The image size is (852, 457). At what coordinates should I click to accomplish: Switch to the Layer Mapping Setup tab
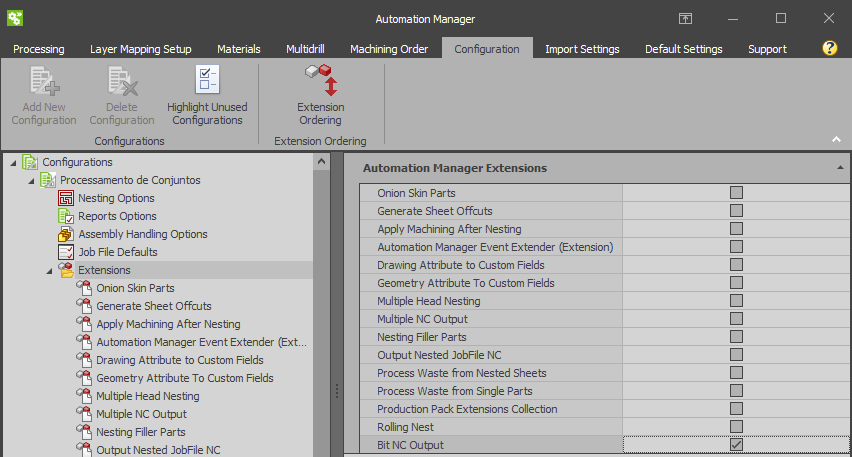[140, 49]
